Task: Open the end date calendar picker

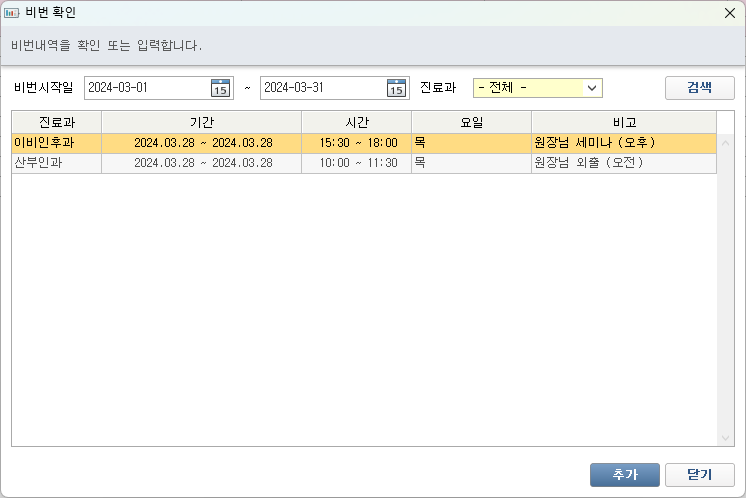Action: click(396, 88)
